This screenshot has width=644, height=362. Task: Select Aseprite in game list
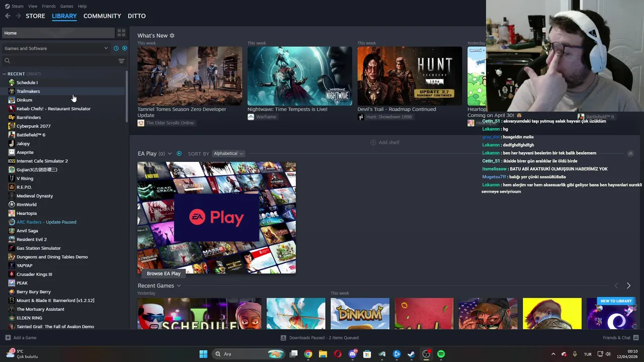(x=25, y=152)
